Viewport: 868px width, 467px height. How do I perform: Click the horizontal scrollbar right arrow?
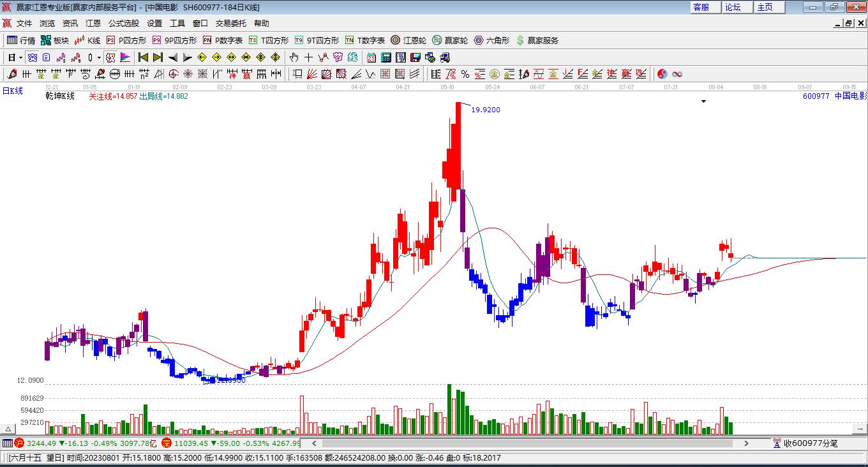[747, 443]
